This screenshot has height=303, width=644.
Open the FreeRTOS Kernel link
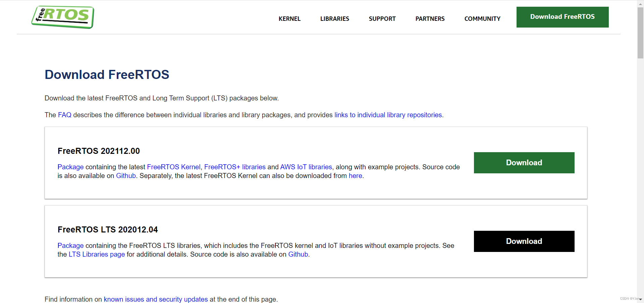(x=174, y=167)
